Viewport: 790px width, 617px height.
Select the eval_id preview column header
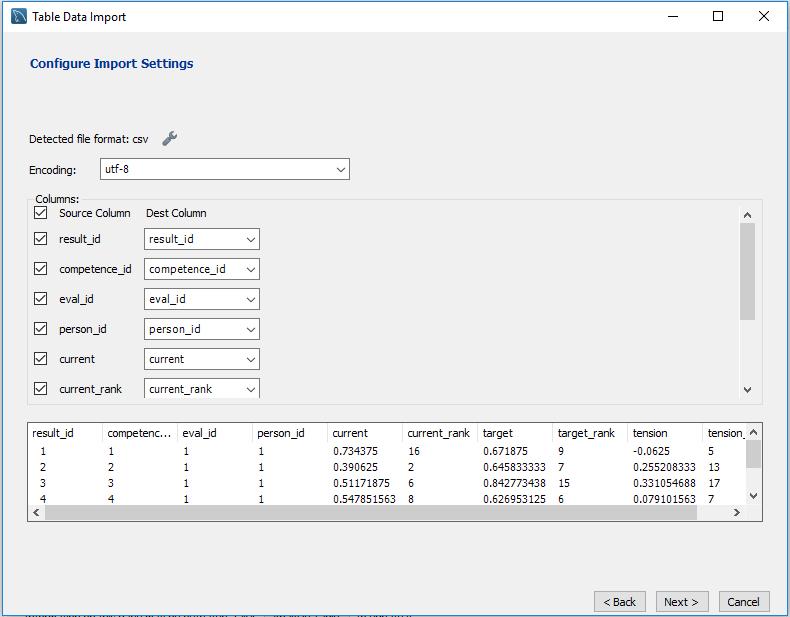point(215,433)
